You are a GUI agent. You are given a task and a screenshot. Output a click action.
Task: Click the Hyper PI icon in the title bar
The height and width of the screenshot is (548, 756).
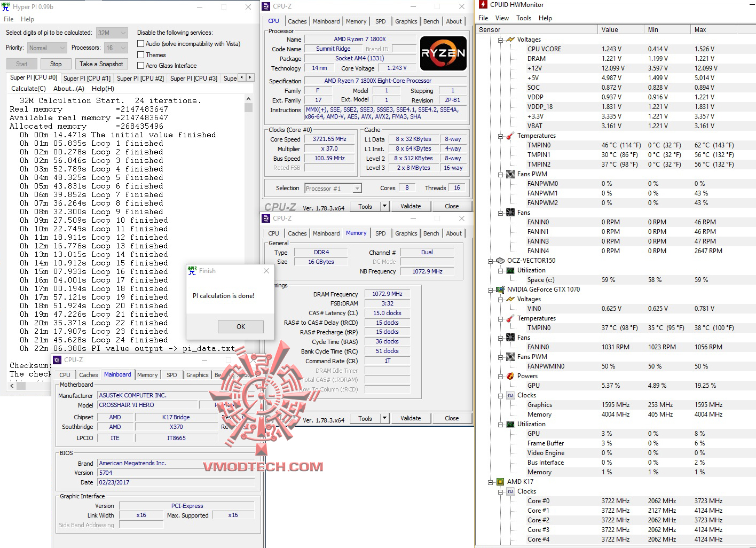(6, 6)
